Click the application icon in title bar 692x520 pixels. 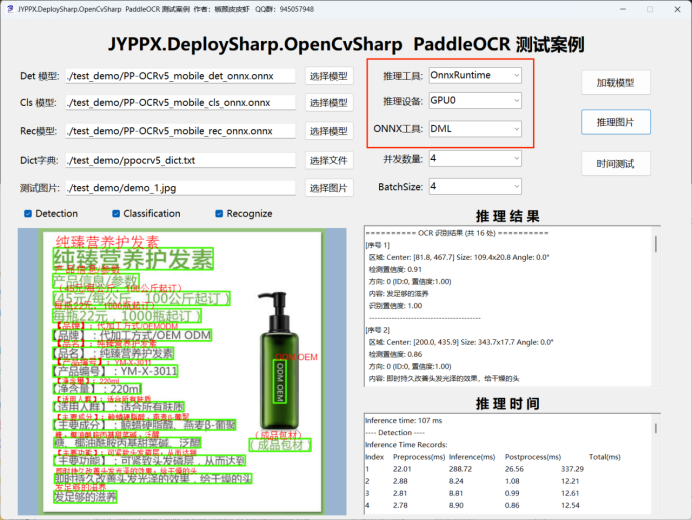11,9
